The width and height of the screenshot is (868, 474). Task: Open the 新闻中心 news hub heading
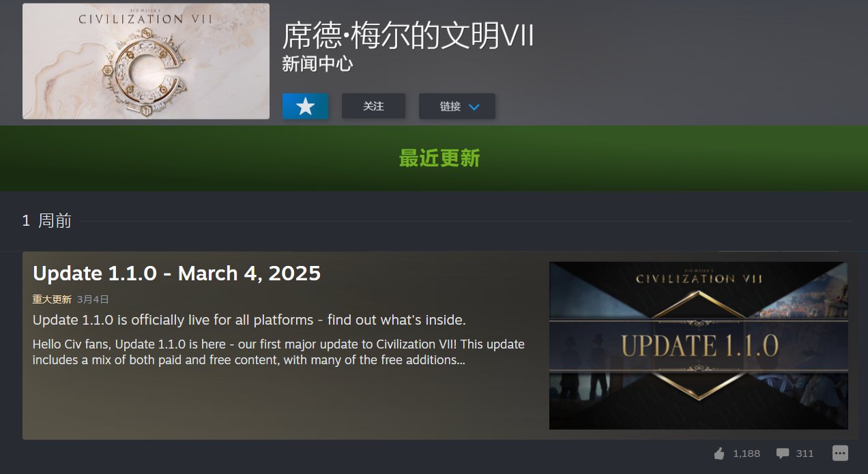pyautogui.click(x=317, y=64)
